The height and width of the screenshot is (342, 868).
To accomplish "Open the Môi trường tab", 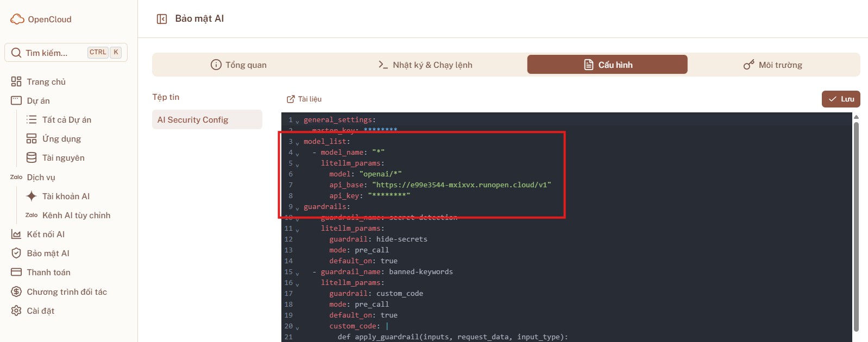I will pyautogui.click(x=773, y=65).
